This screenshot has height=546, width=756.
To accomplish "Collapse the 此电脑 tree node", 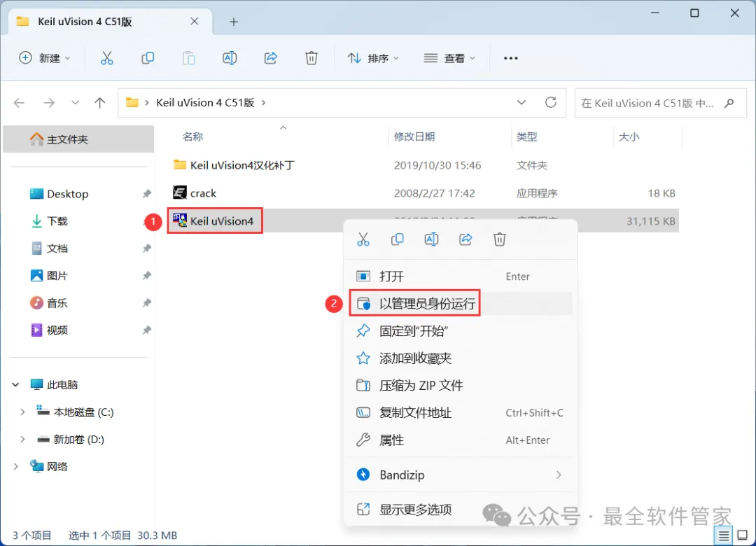I will (x=16, y=385).
